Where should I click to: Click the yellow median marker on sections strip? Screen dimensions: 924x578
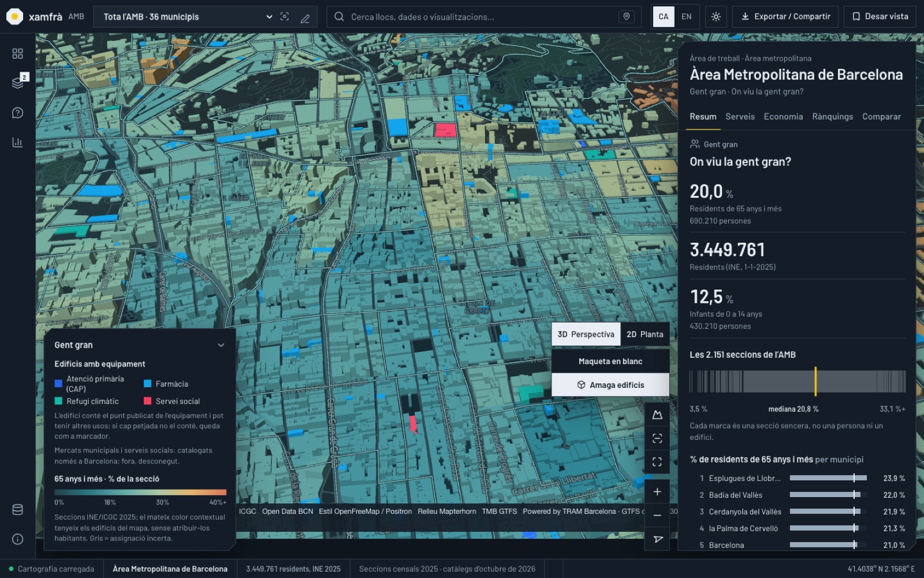pos(815,381)
